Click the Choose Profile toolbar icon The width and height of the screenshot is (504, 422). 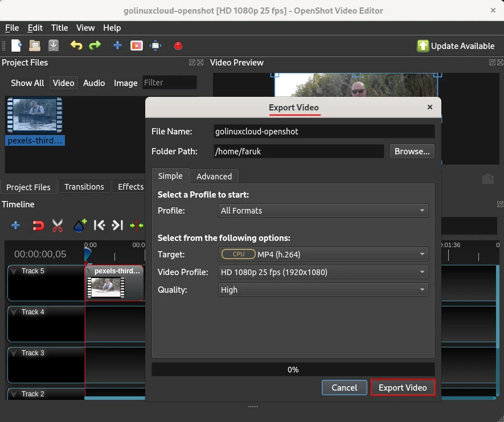137,46
